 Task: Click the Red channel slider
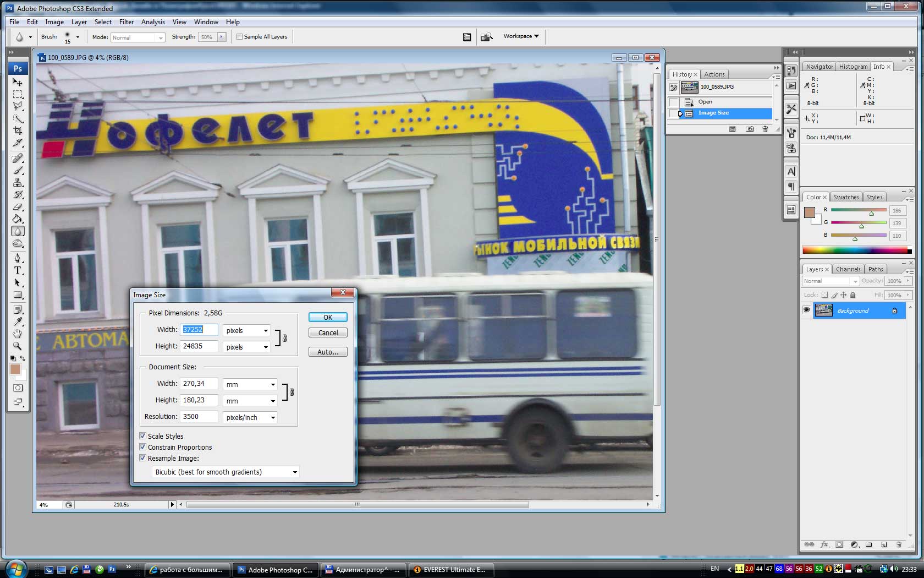point(859,210)
